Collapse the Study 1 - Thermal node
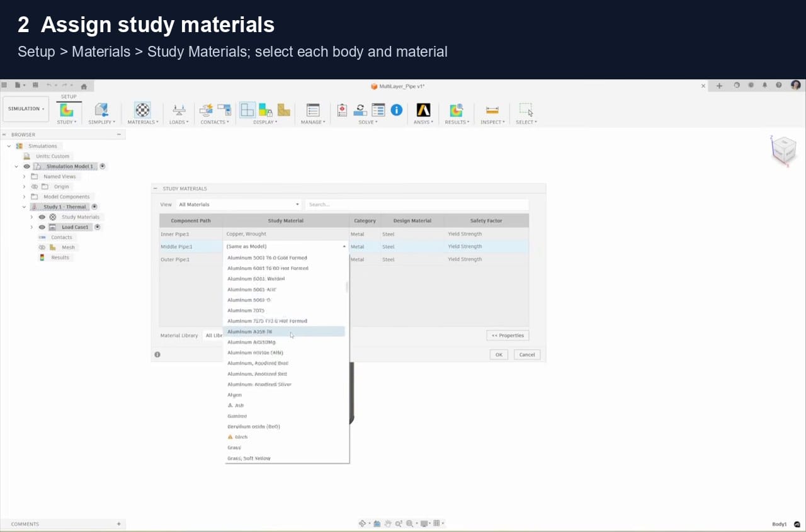The height and width of the screenshot is (532, 806). [x=24, y=207]
